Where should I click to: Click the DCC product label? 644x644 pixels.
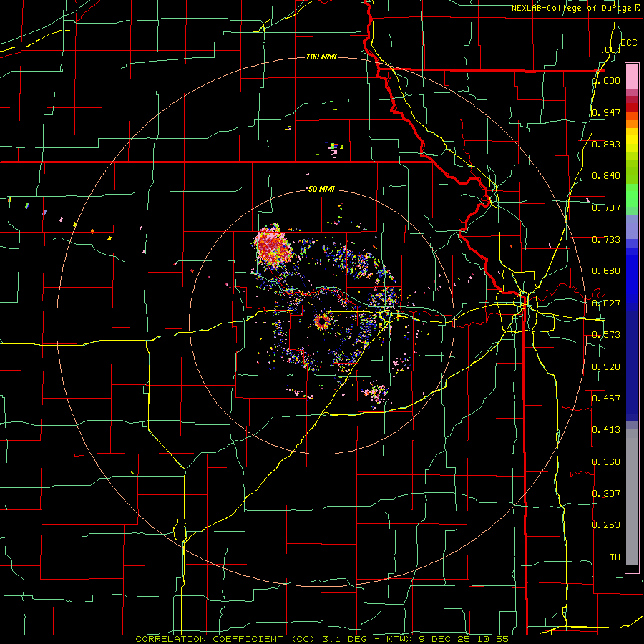tap(628, 43)
